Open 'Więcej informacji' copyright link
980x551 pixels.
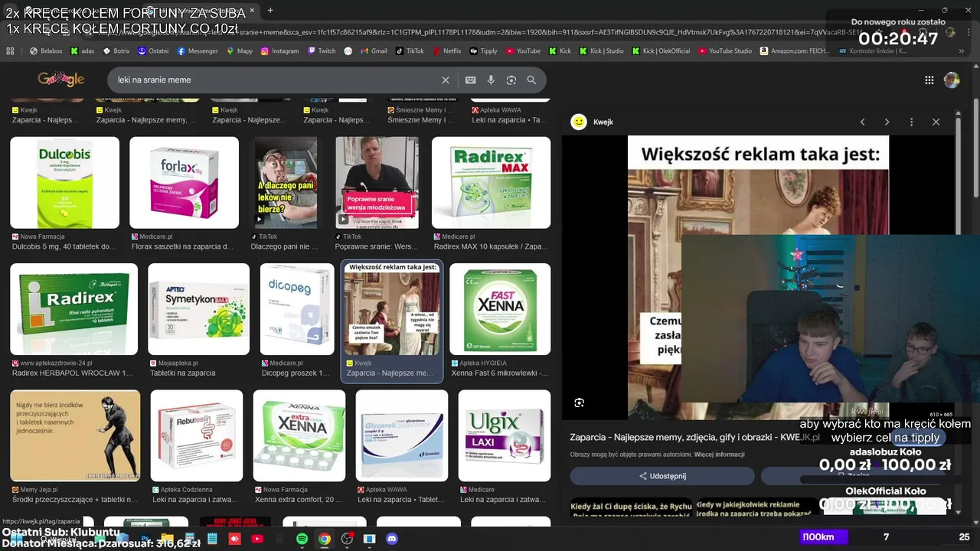click(719, 455)
